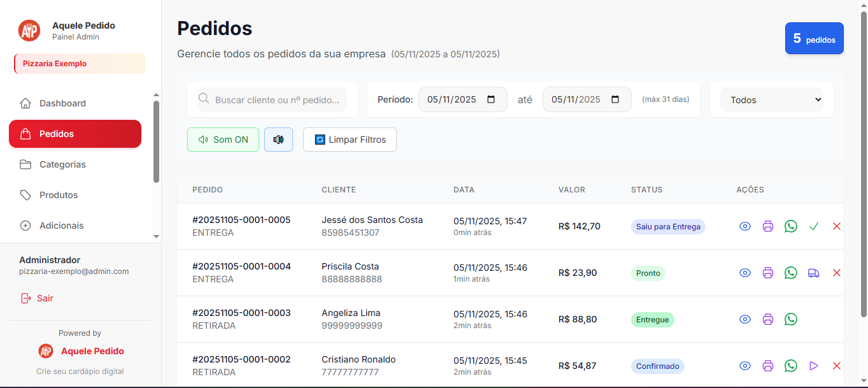Viewport: 868px width, 388px height.
Task: Open WhatsApp chat for Priscila Costa
Action: point(790,273)
